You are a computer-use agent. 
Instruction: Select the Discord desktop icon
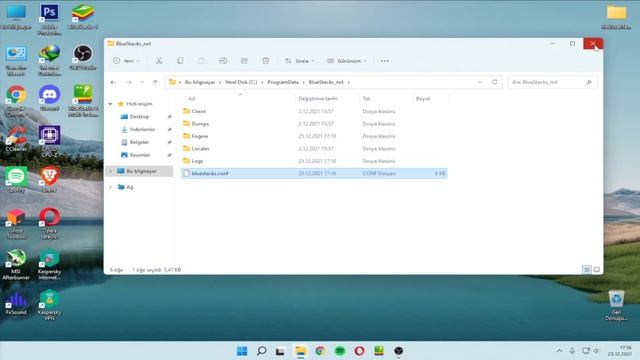point(49,98)
